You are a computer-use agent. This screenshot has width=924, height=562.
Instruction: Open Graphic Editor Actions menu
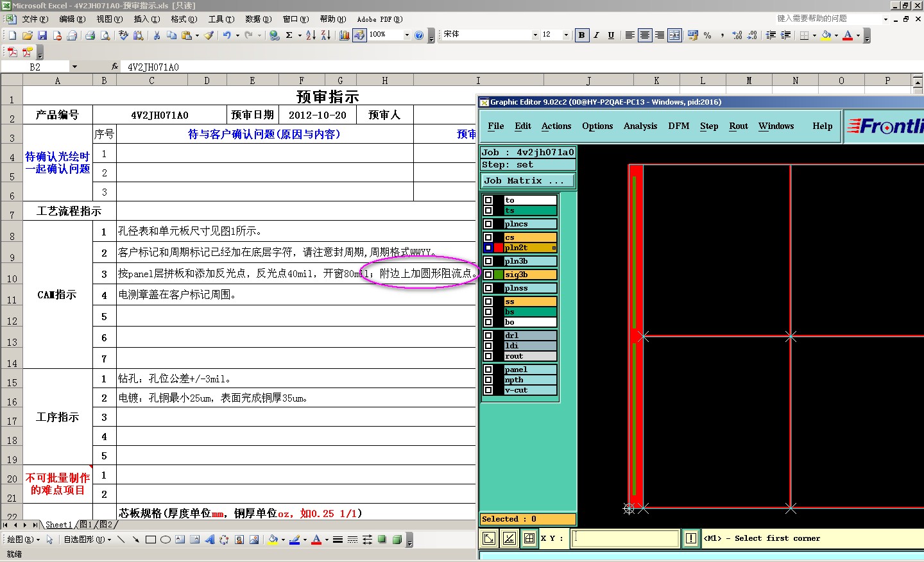click(x=556, y=126)
